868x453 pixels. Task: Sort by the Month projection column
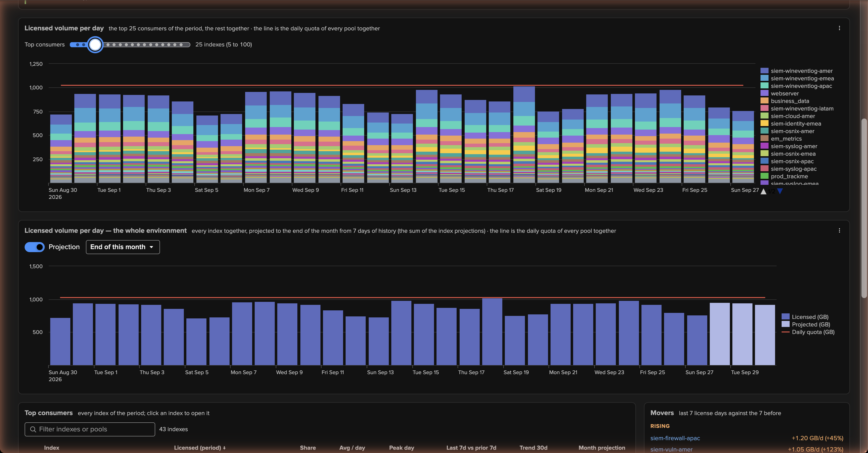coord(602,448)
